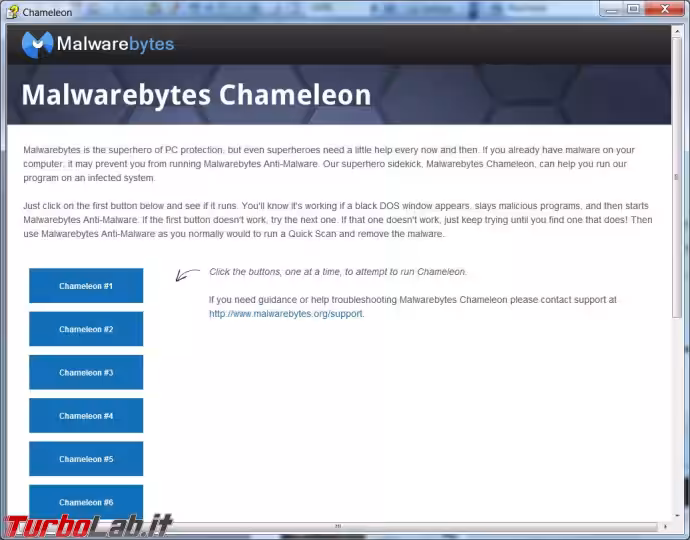Try the Chameleon #3 button
The image size is (690, 540).
[86, 372]
